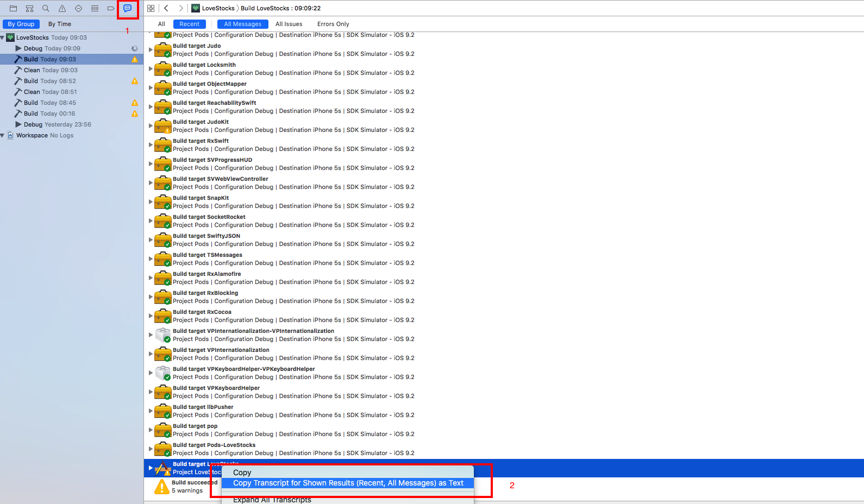Open the Find navigator magnifier icon
Viewport: 864px width, 504px height.
click(x=46, y=8)
